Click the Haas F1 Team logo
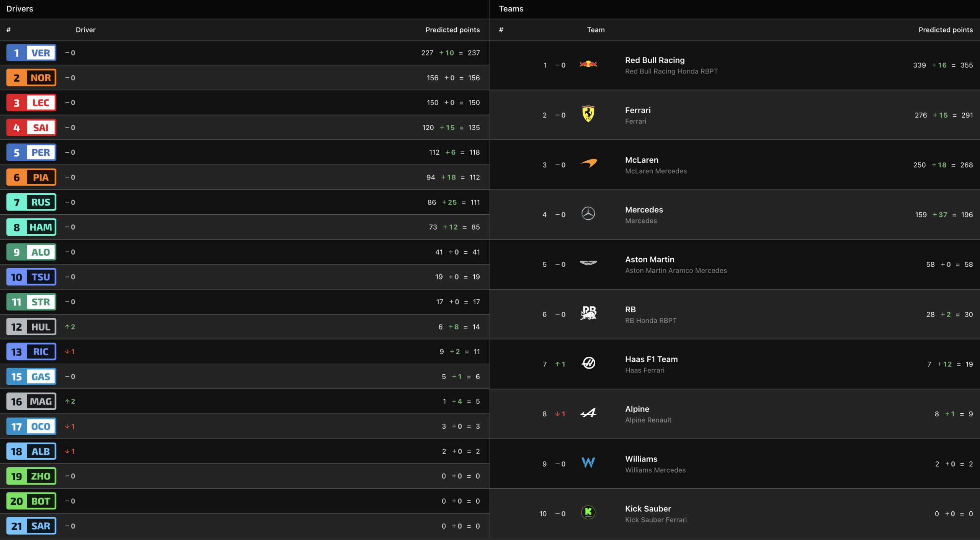 coord(588,363)
